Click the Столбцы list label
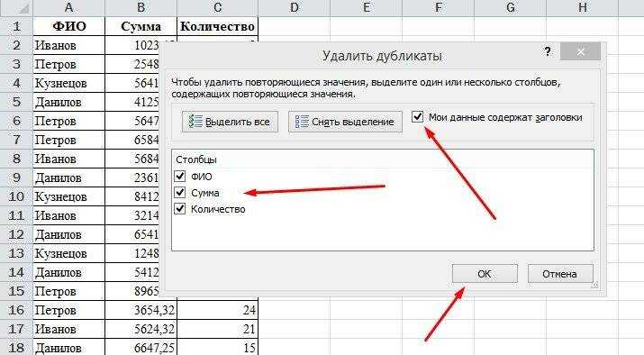This screenshot has height=355, width=644. tap(196, 159)
